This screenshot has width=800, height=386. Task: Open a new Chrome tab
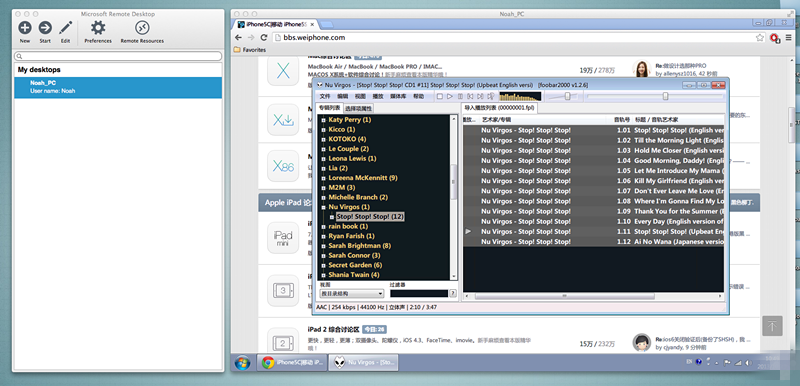click(x=327, y=24)
